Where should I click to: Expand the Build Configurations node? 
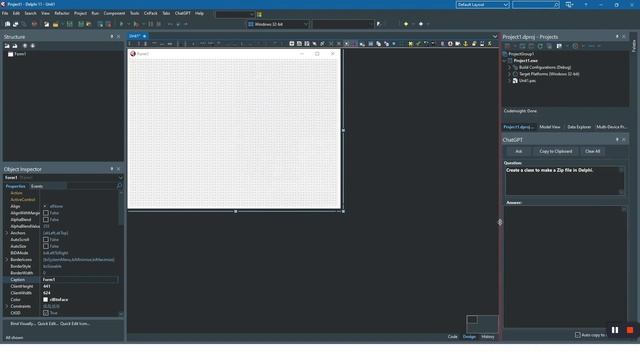point(509,67)
